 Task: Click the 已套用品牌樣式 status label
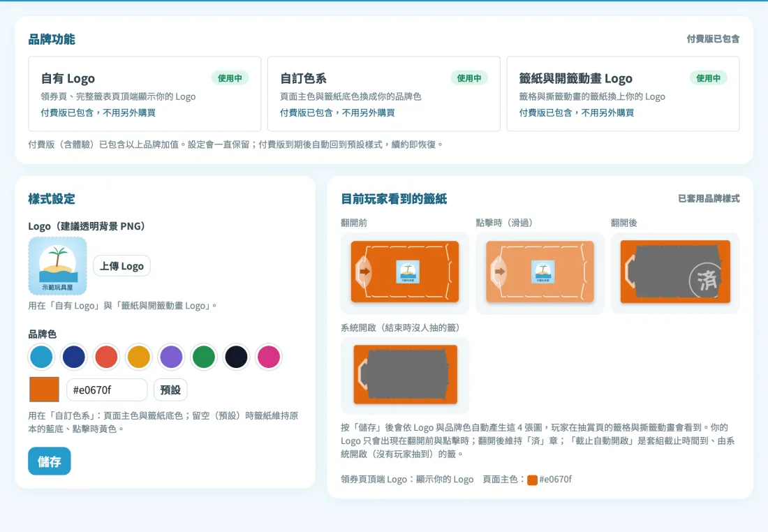point(709,198)
